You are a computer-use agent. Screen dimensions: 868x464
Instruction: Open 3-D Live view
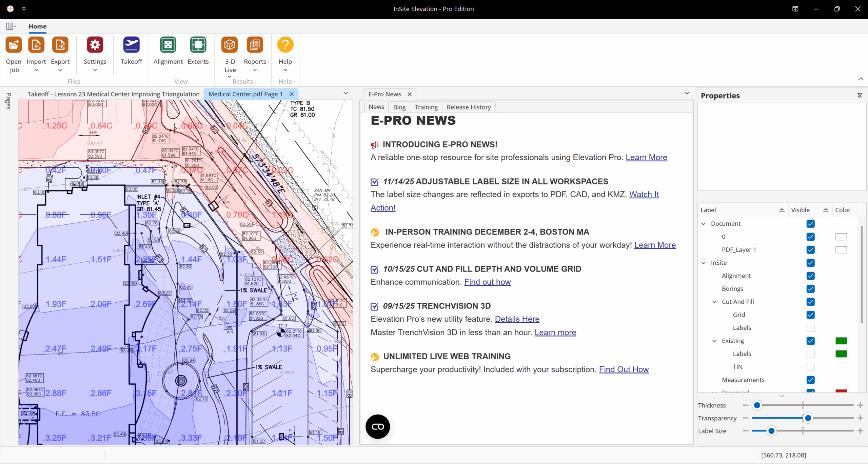pos(230,44)
